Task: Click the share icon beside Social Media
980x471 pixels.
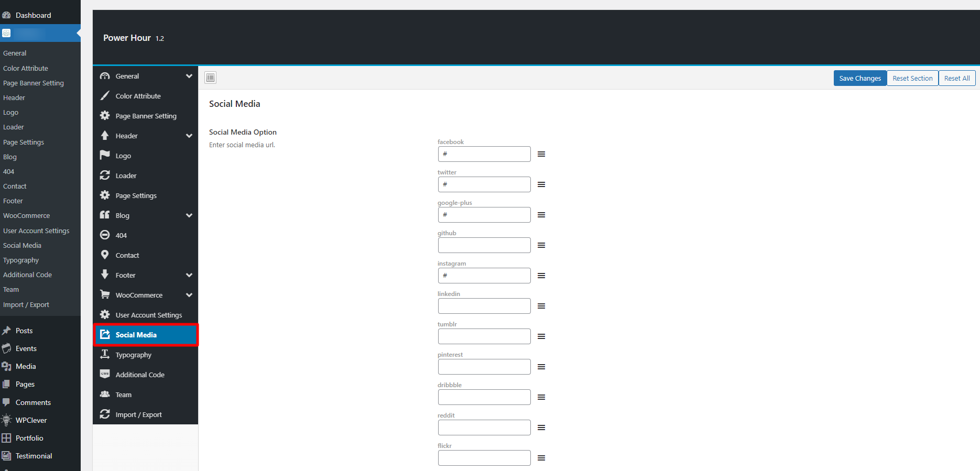Action: click(x=105, y=335)
